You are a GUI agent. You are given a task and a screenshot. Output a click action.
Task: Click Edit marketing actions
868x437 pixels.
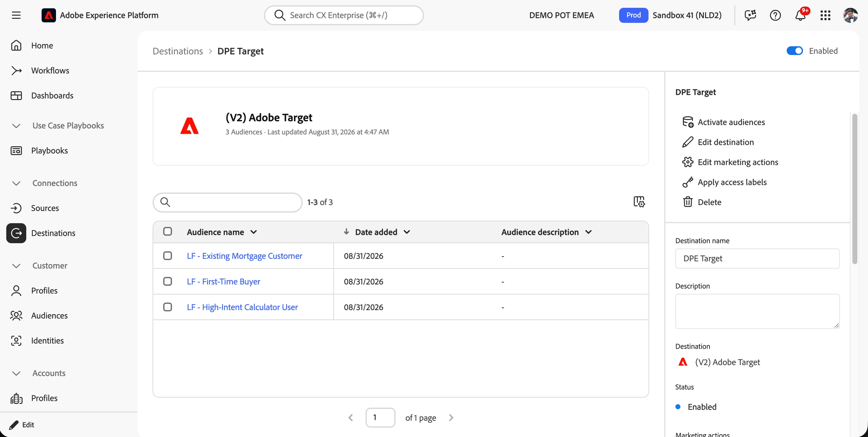point(738,162)
